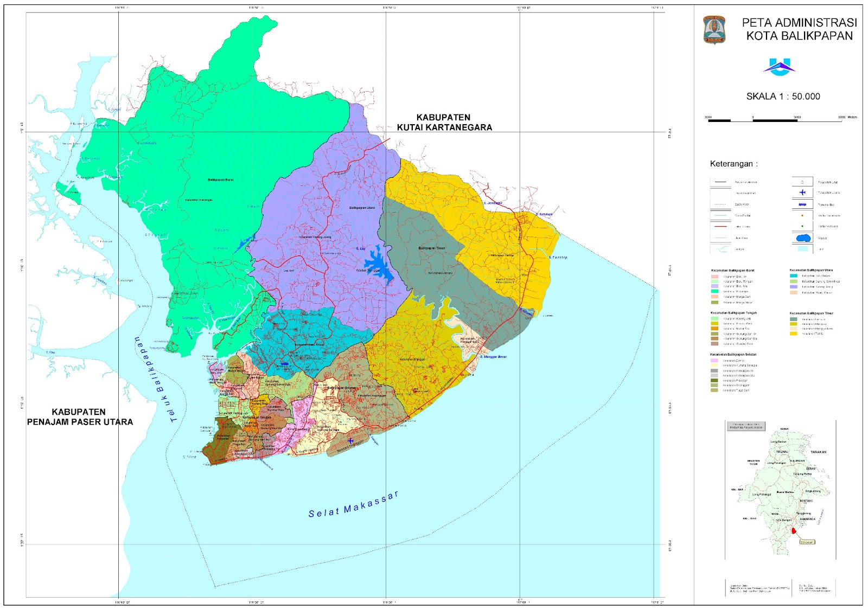
Task: Click the green mayor office dot in the legend
Action: point(802,226)
